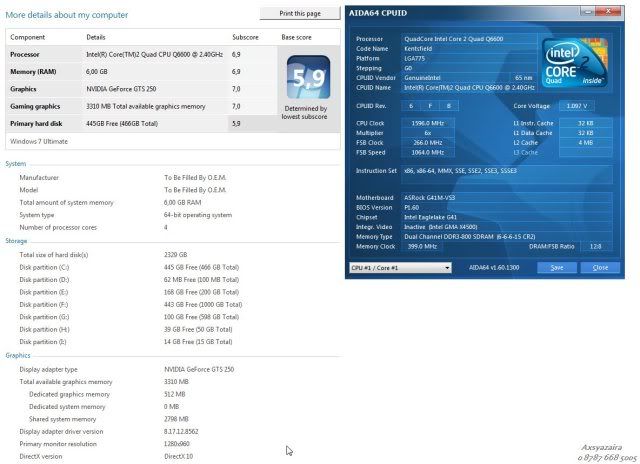Click the FSB Clock '266.0 MHz' field
Screen dimensions: 640x464
(x=427, y=142)
